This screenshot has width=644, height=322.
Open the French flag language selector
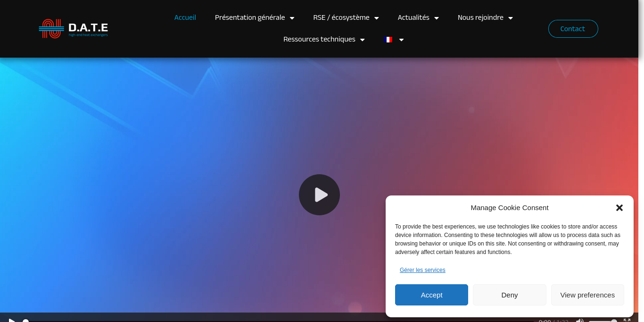(x=394, y=40)
